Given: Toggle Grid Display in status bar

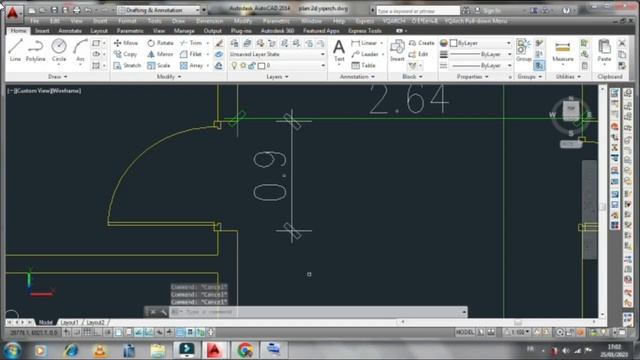Looking at the screenshot, I should (x=87, y=332).
